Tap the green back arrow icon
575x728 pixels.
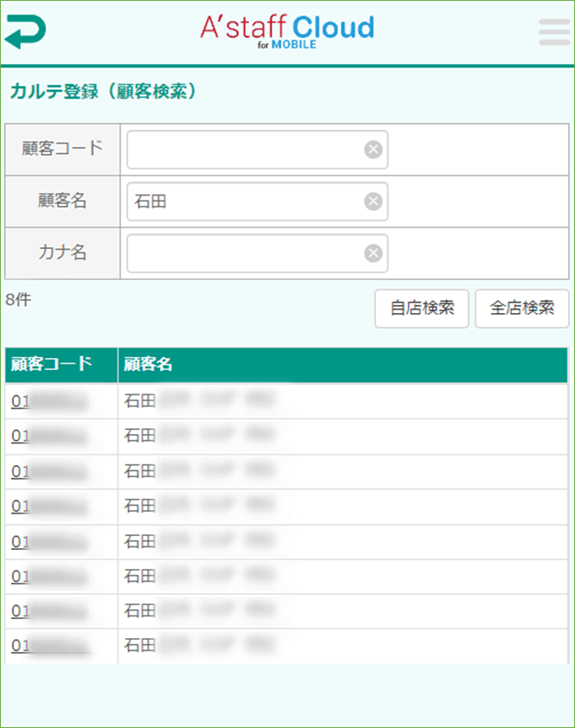pyautogui.click(x=26, y=32)
